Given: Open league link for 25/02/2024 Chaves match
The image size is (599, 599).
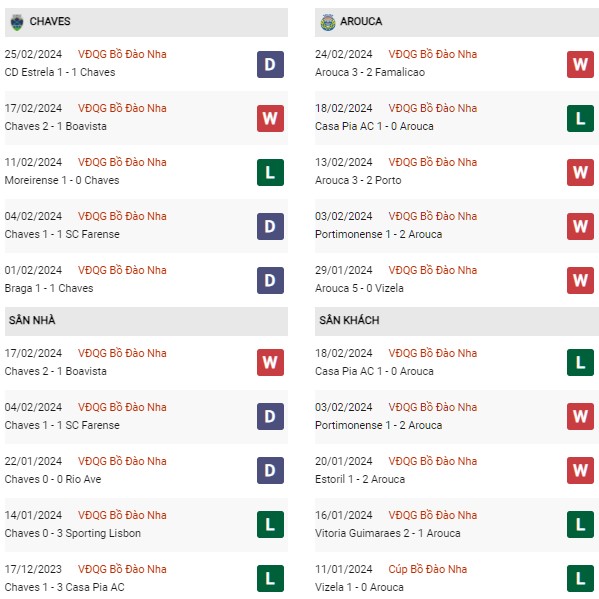Looking at the screenshot, I should (122, 54).
